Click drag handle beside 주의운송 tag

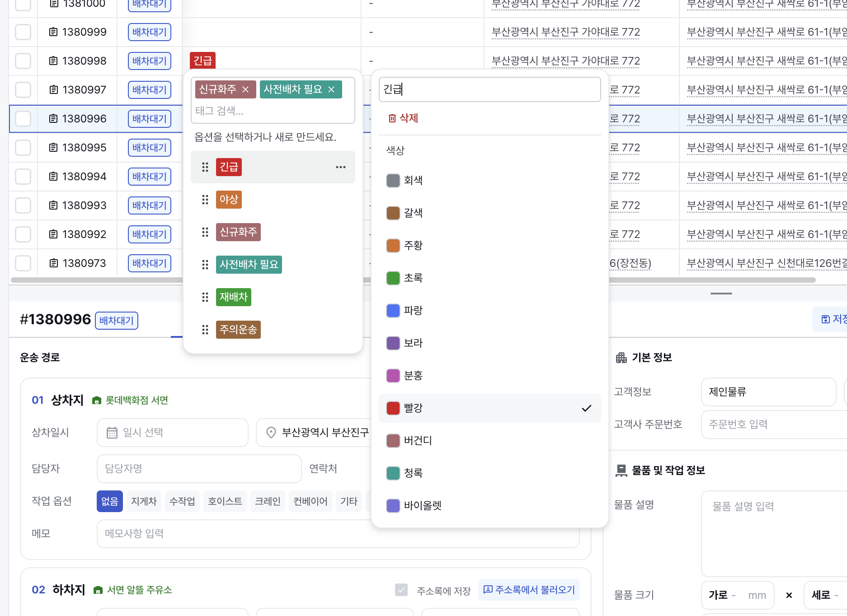click(x=205, y=330)
